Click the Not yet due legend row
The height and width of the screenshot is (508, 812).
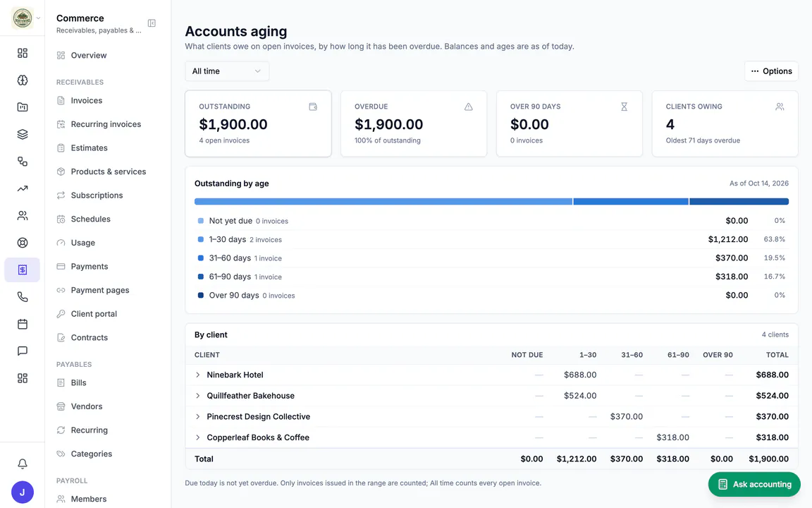click(x=491, y=221)
